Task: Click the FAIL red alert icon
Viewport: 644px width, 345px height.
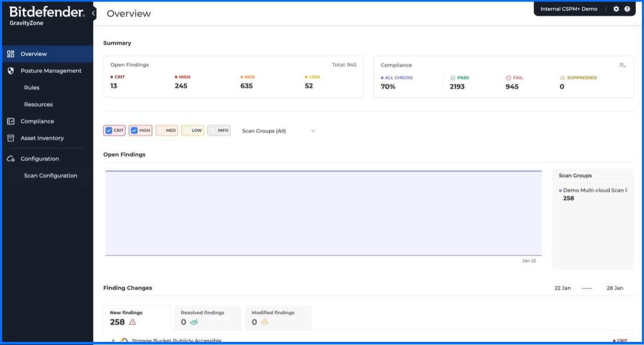Action: (509, 78)
